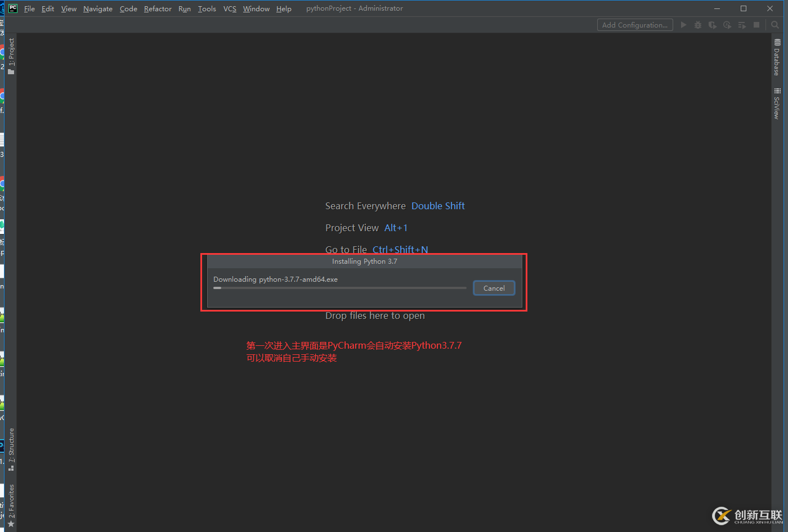The image size is (788, 532).
Task: Click the Run with Coverage shield icon
Action: point(713,25)
